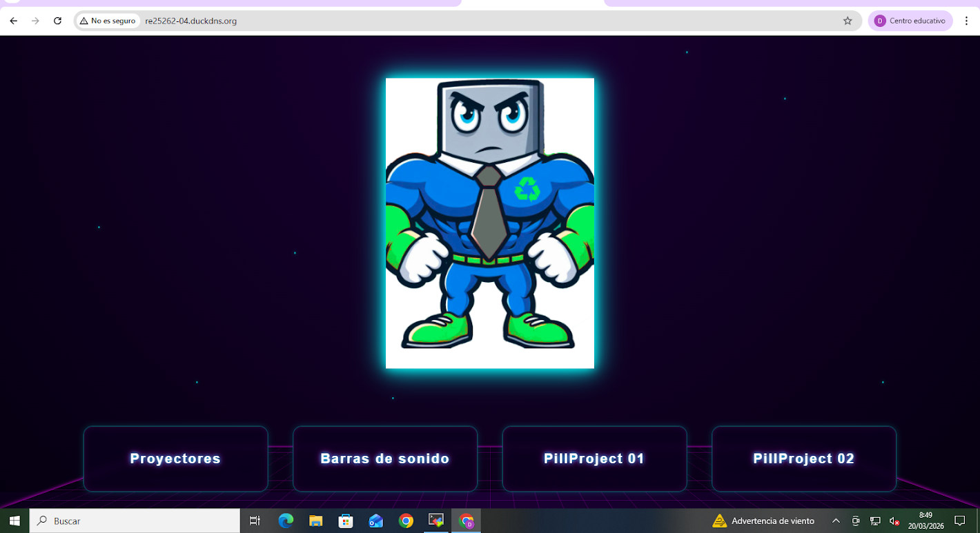Screen dimensions: 980x533
Task: Open the image editor app on the taskbar
Action: point(436,521)
